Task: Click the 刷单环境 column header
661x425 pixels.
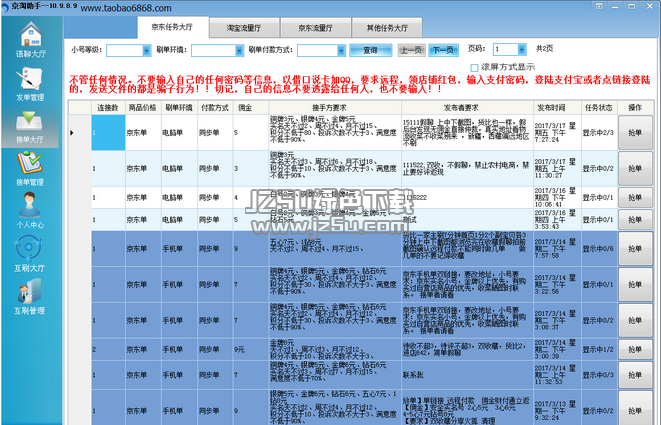Action: pos(179,108)
